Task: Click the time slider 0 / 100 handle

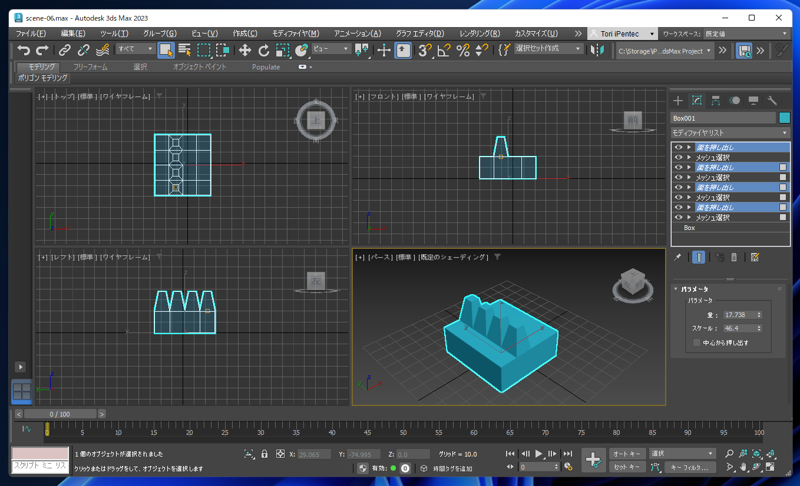Action: pyautogui.click(x=60, y=414)
